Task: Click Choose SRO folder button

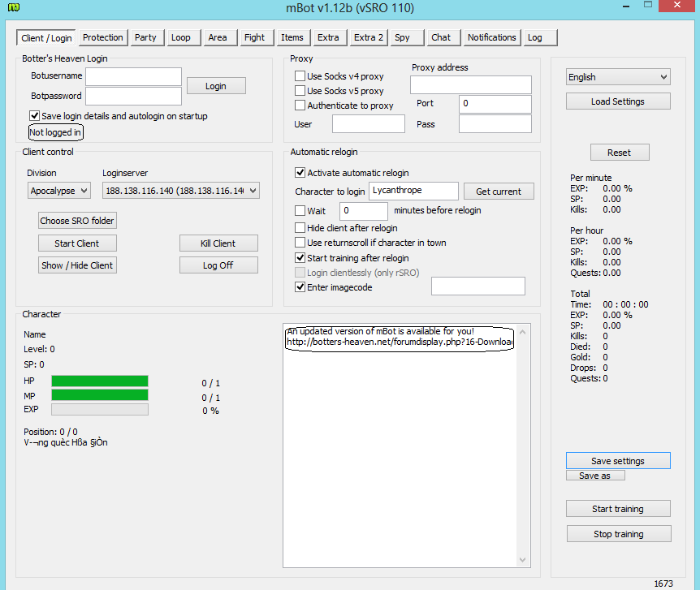Action: 77,221
